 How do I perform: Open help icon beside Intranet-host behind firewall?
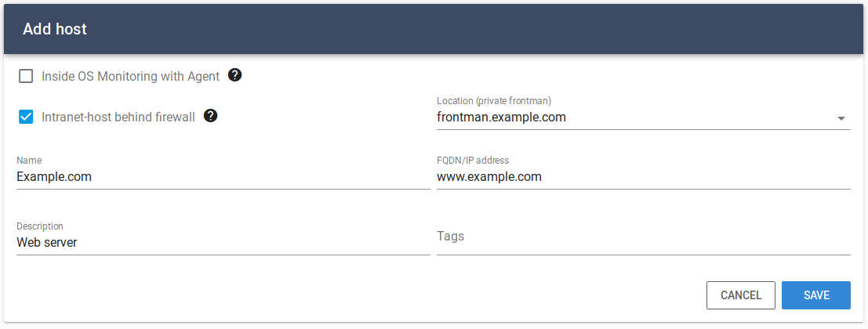(210, 116)
